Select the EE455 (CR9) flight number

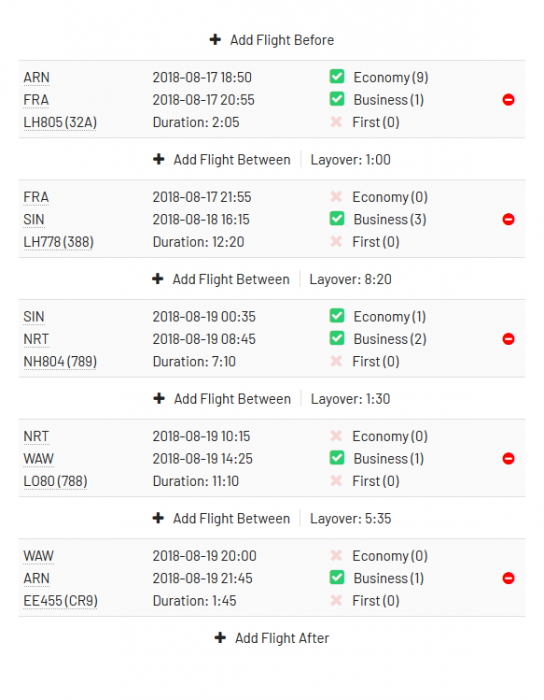click(x=60, y=601)
